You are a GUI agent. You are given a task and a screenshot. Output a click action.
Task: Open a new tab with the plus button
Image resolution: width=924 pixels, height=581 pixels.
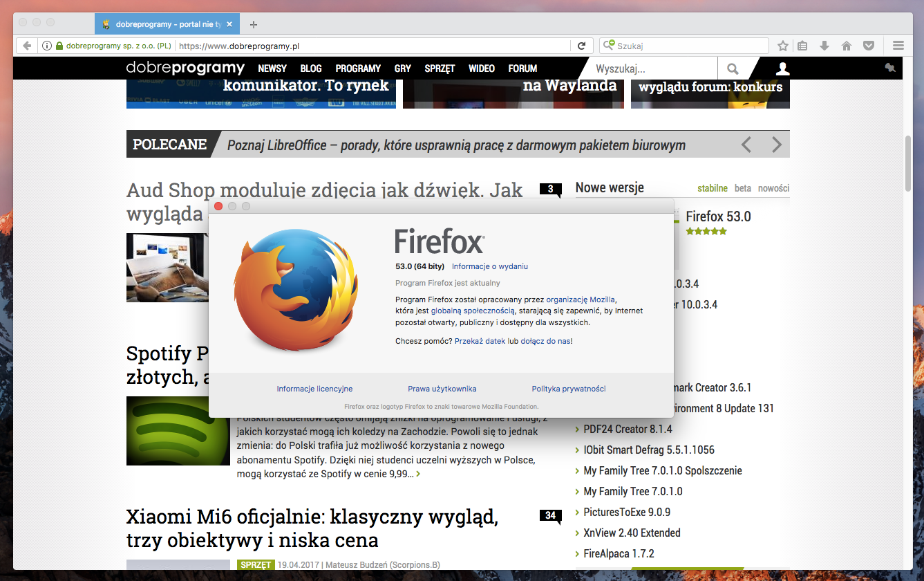coord(254,25)
